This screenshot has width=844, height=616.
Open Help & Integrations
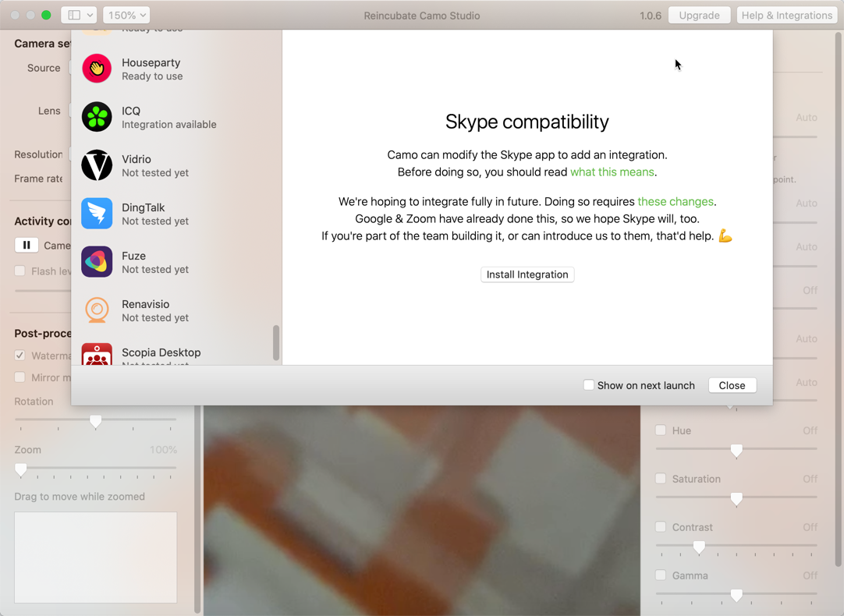(x=786, y=15)
